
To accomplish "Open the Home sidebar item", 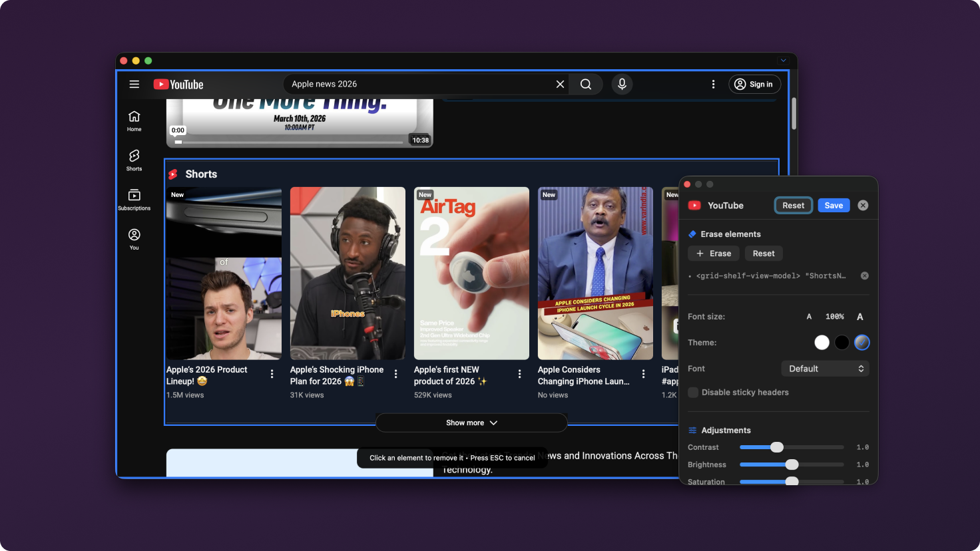I will pos(134,121).
